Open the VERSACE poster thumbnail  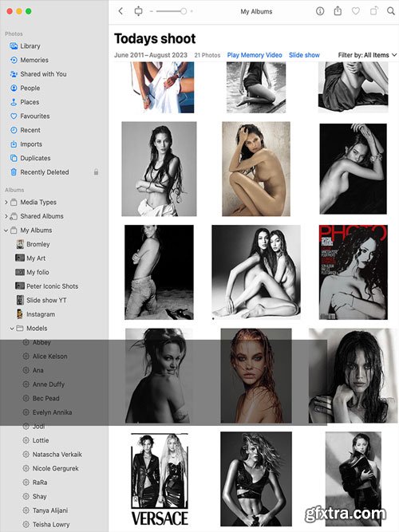coord(160,479)
